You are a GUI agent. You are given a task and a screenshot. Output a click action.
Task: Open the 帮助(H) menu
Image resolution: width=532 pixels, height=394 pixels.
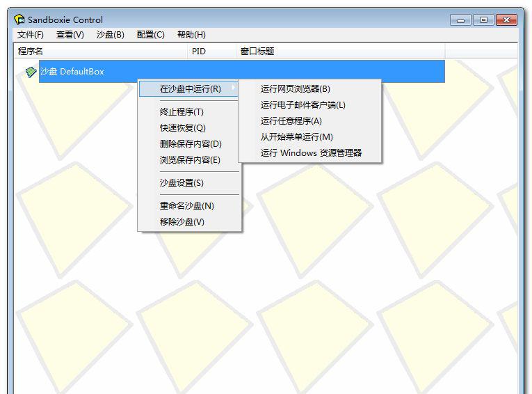point(191,35)
